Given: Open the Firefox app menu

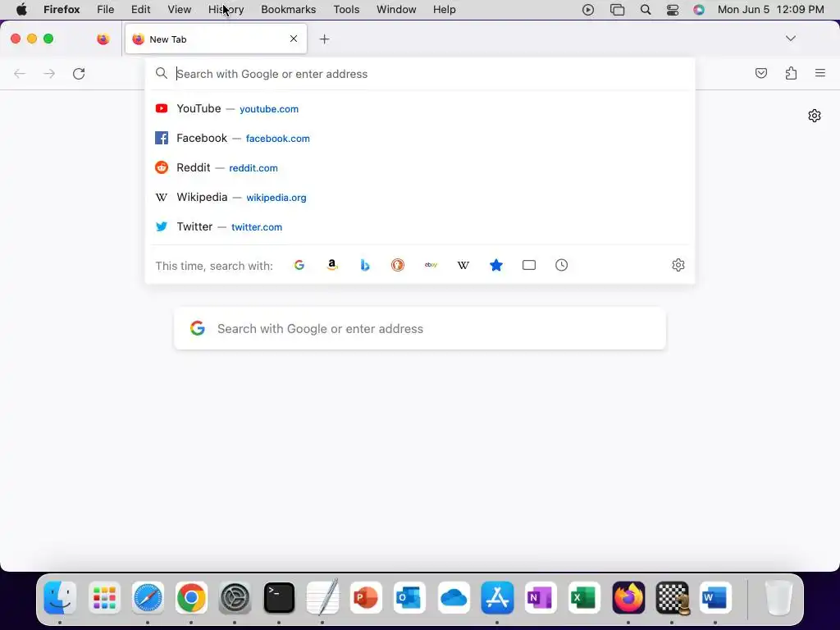Looking at the screenshot, I should point(62,10).
